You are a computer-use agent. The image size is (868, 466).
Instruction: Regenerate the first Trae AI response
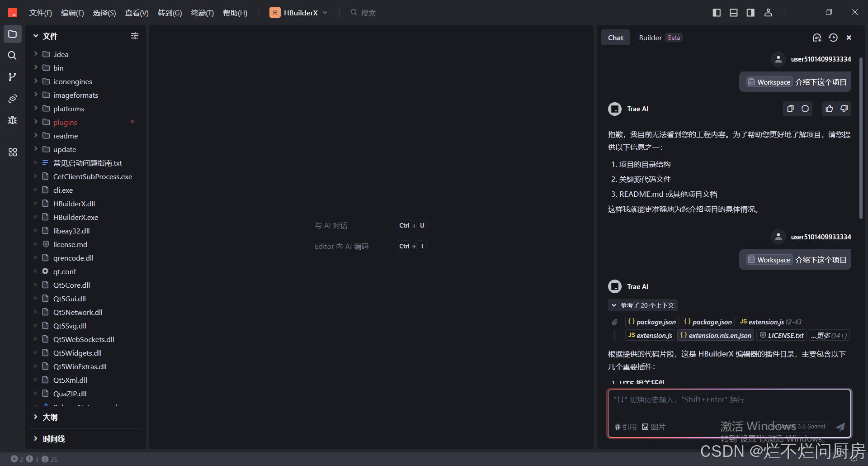tap(805, 109)
